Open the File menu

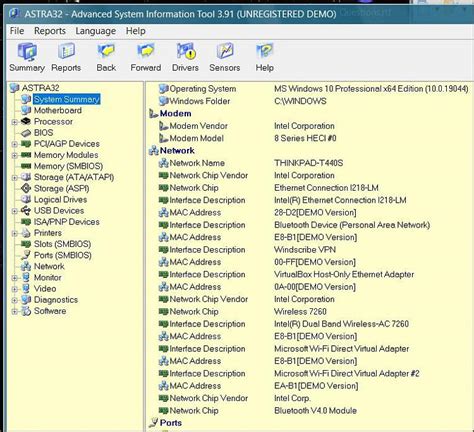pyautogui.click(x=17, y=31)
